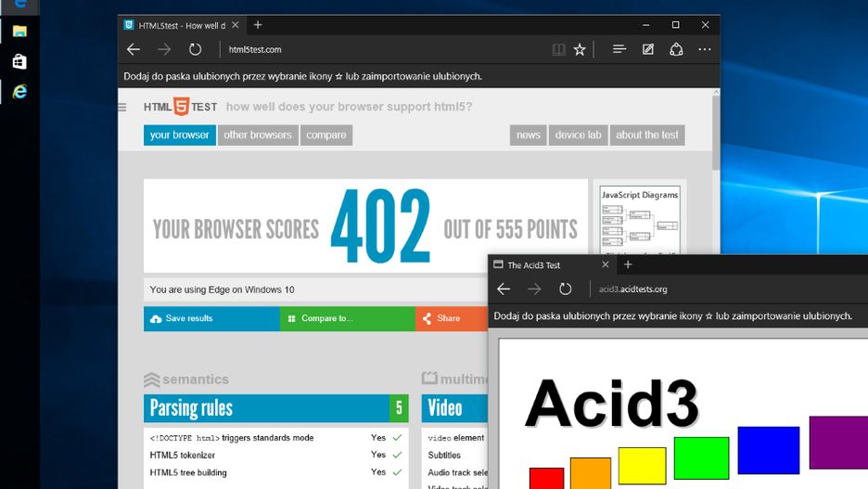The height and width of the screenshot is (489, 868).
Task: Add html5test.com to favorites via star icon
Action: pyautogui.click(x=580, y=50)
